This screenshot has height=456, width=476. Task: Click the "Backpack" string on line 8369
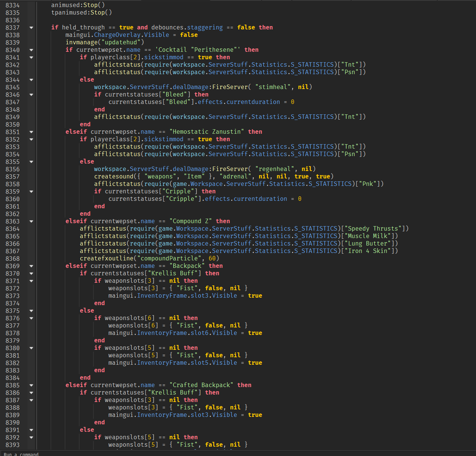click(x=187, y=266)
